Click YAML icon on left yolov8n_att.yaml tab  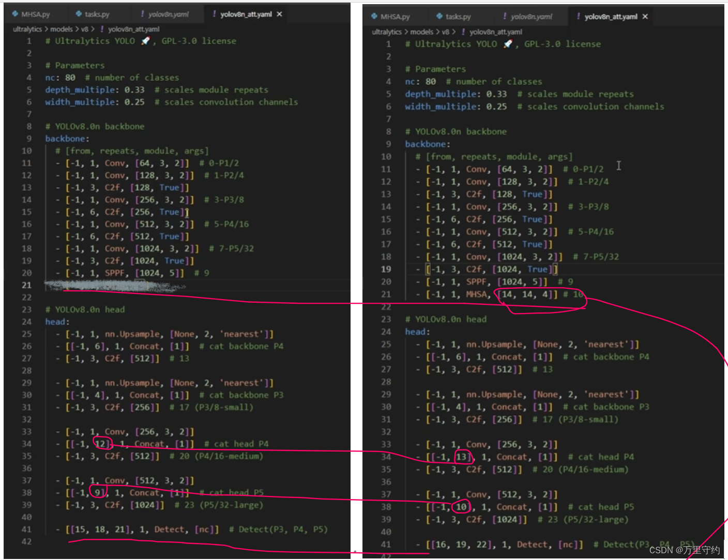point(214,14)
